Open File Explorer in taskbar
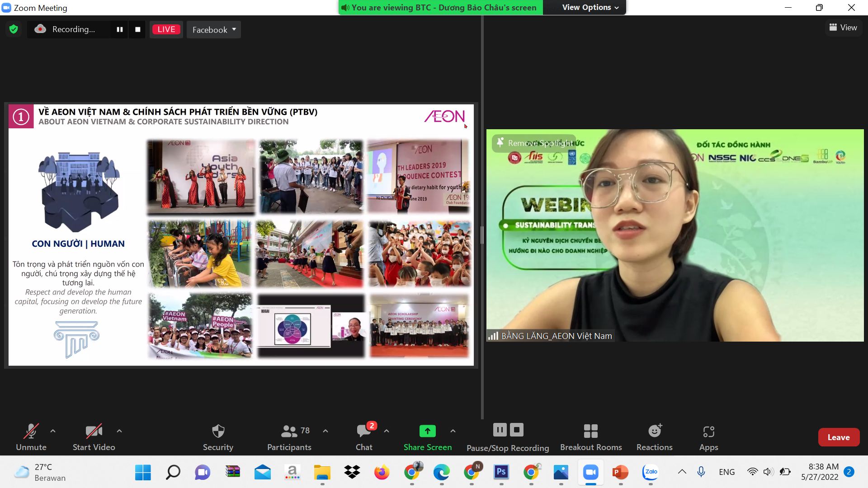 (322, 472)
